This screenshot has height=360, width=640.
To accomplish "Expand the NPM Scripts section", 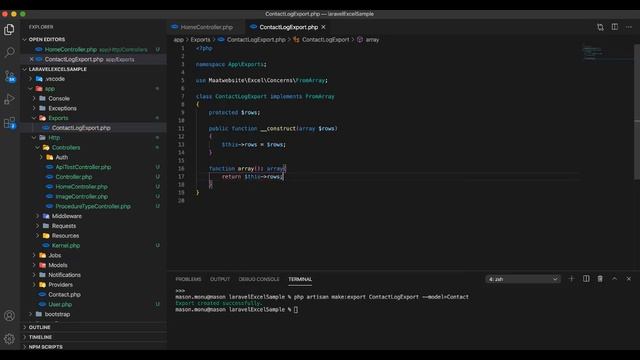I will point(93,347).
